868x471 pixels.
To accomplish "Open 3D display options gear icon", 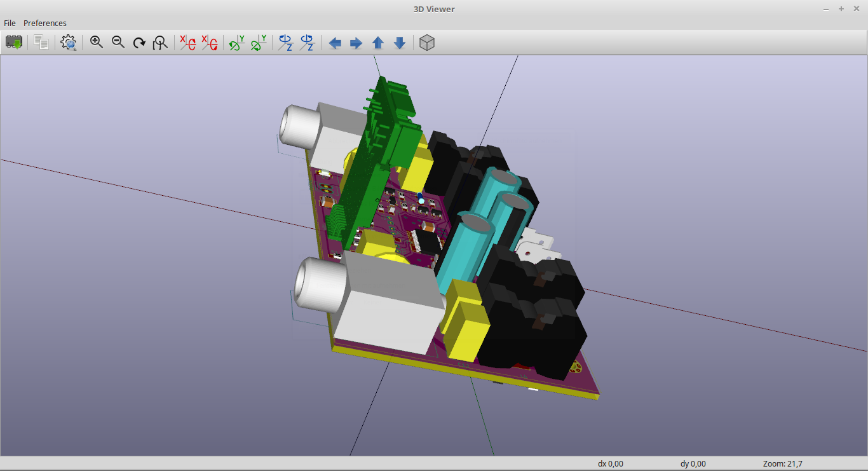I will click(x=68, y=43).
